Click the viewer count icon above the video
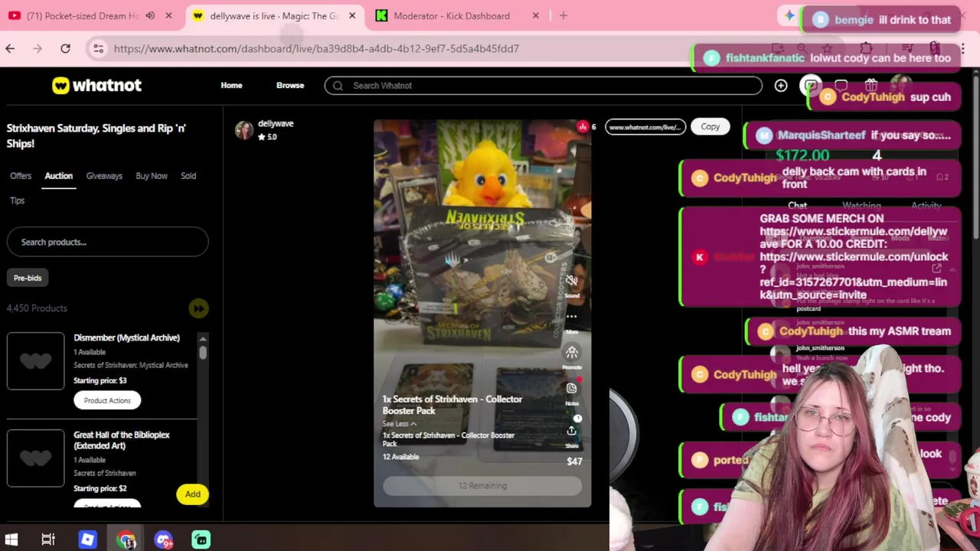Screen dimensions: 980x551 point(583,127)
